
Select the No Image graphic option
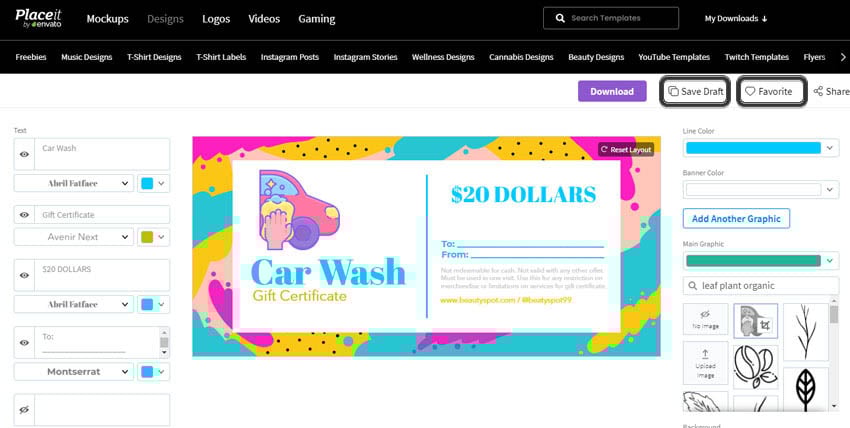(705, 319)
